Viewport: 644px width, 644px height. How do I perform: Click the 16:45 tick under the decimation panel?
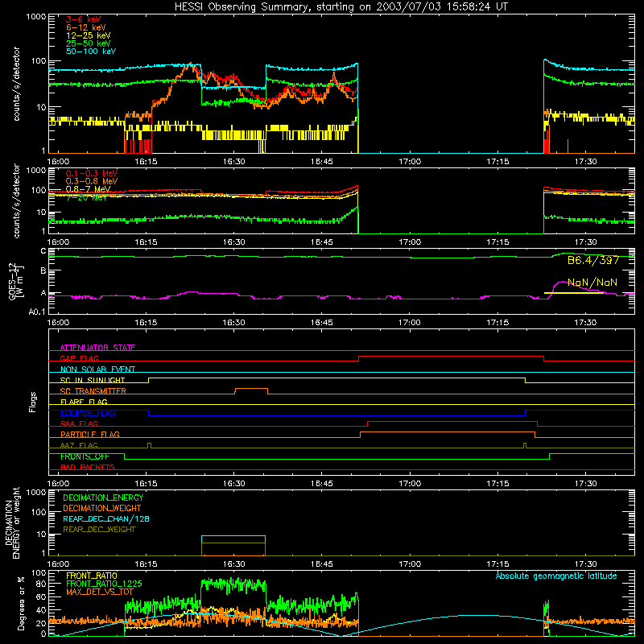coord(321,564)
